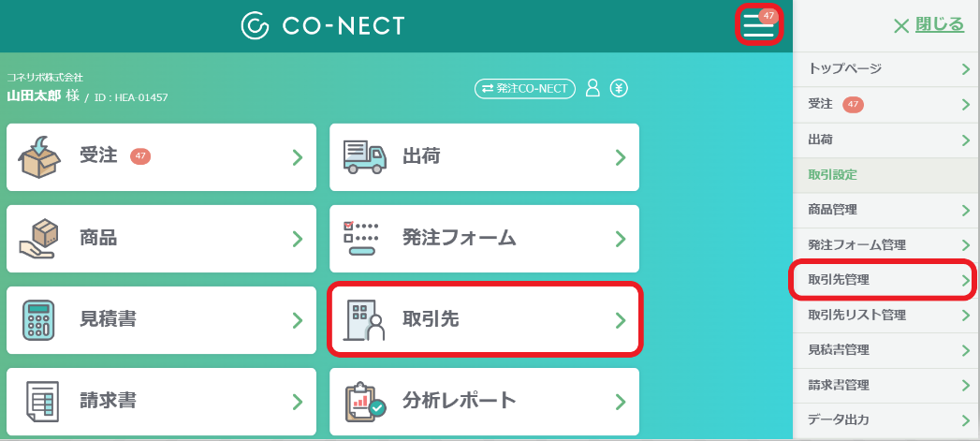Open 発注フォーム tile chevron arrow
Screen dimensions: 980x441
click(x=621, y=239)
